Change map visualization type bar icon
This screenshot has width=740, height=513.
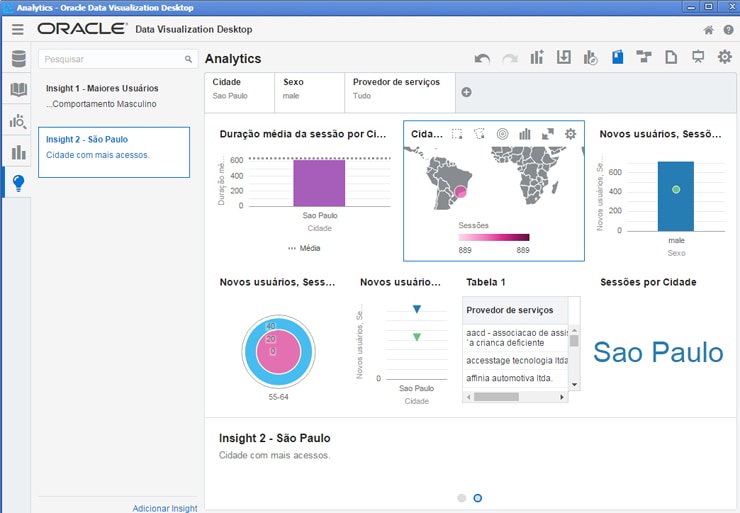(525, 134)
